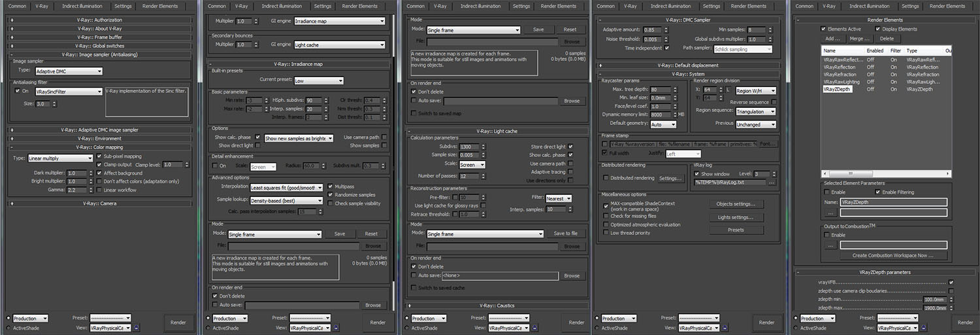Open the Current preset dropdown showing Low
Screen dimensions: 980x335
click(318, 81)
